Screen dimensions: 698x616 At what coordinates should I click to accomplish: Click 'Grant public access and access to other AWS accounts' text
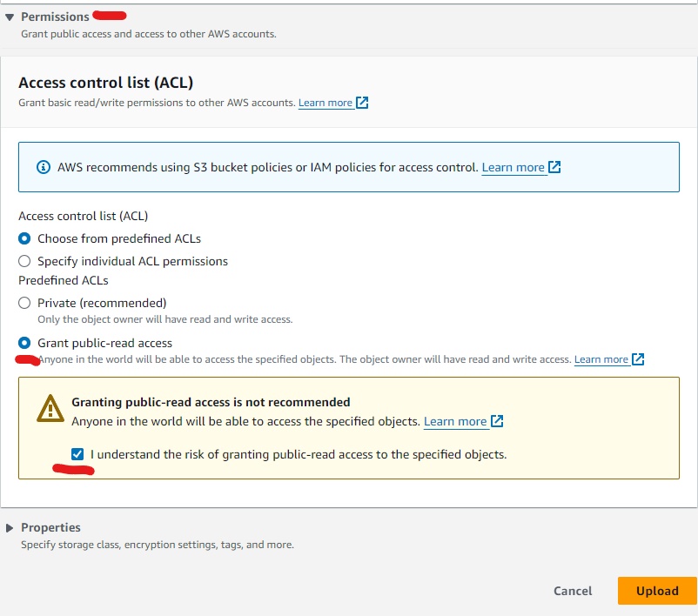[x=149, y=34]
